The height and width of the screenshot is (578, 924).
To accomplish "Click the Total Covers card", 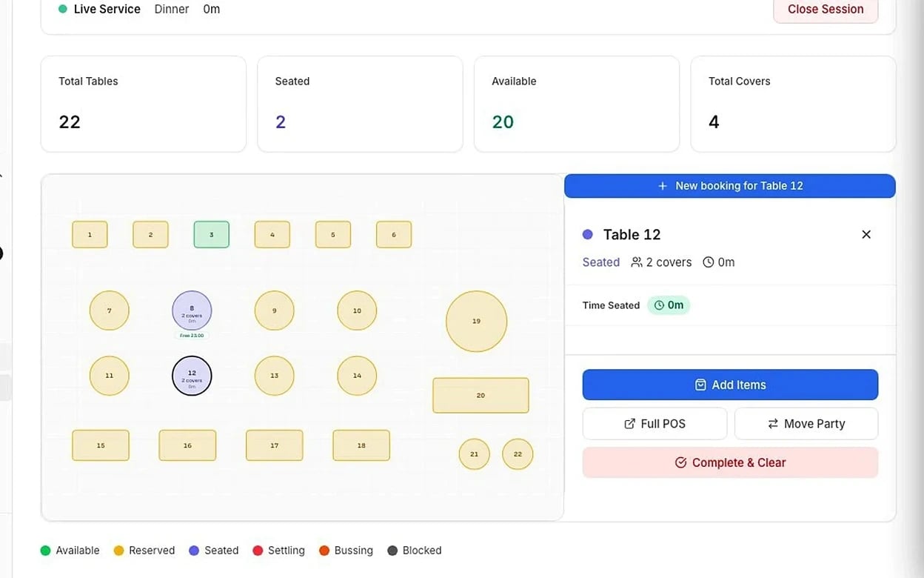I will (x=794, y=104).
